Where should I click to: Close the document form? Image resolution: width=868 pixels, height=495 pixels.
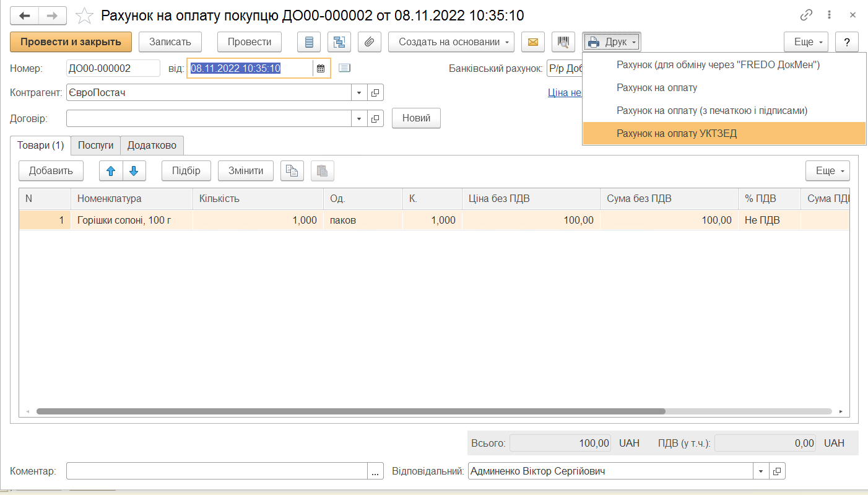(853, 15)
